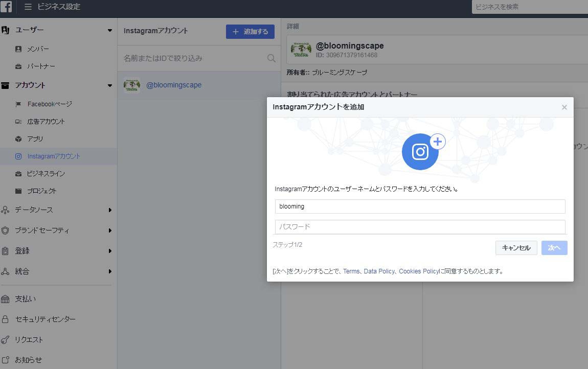Screen dimensions: 588x369
Task: Click the search magnifier in the filter box
Action: 272,58
